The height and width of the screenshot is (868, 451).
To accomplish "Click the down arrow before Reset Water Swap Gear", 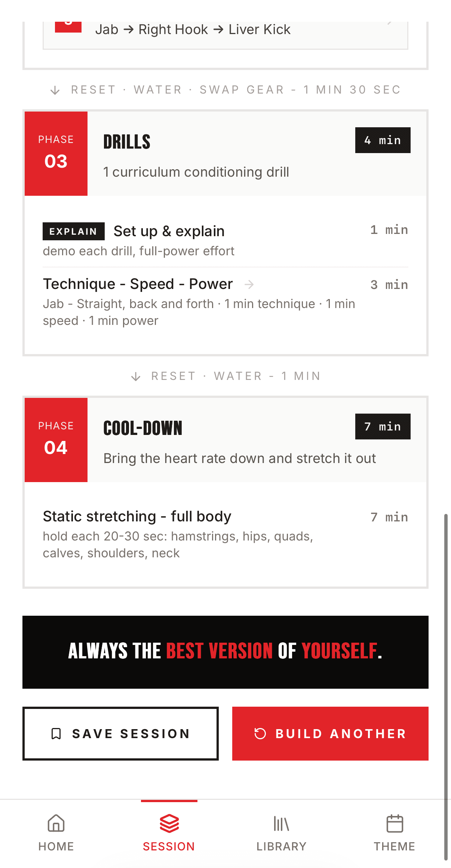I will click(x=55, y=90).
